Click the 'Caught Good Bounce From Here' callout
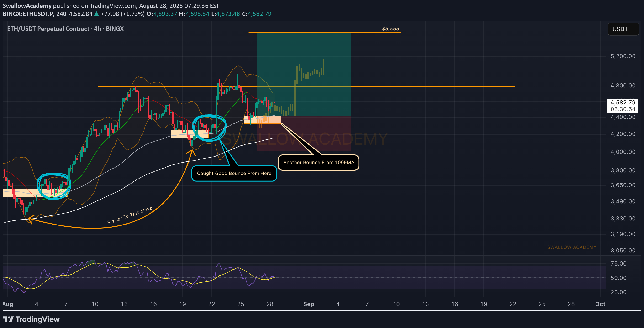644x328 pixels. (234, 174)
